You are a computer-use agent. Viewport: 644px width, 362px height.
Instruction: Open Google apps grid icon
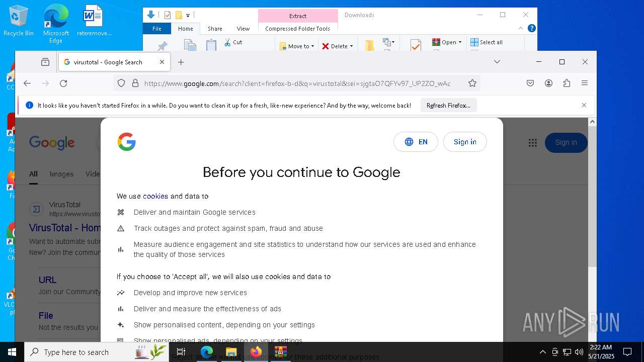coord(533,143)
